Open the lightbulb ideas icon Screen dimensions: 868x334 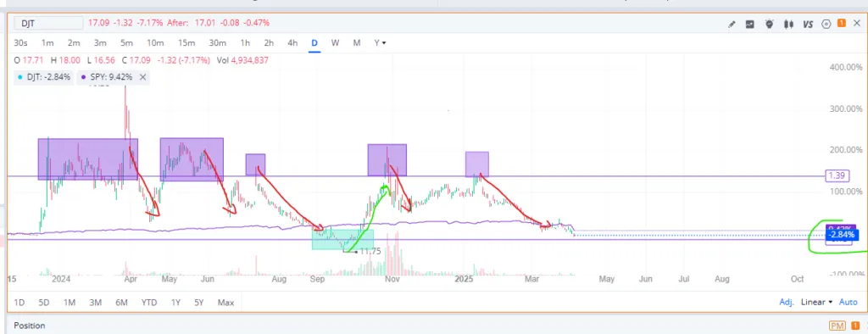[769, 24]
